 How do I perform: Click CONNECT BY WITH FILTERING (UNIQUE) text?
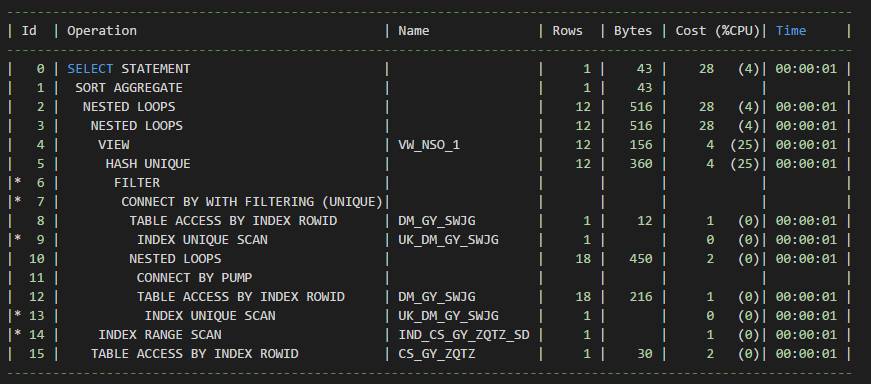(252, 202)
